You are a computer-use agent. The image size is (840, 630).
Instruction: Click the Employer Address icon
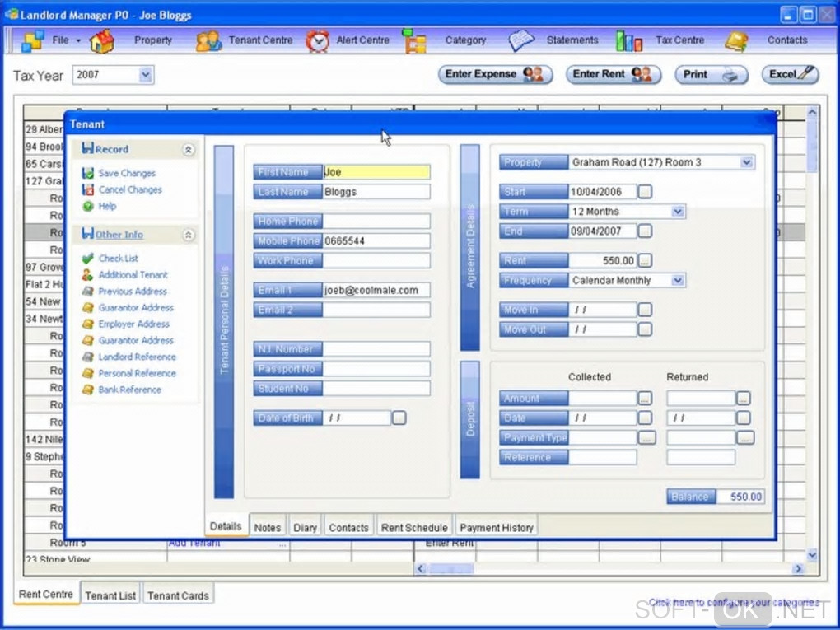coord(88,324)
